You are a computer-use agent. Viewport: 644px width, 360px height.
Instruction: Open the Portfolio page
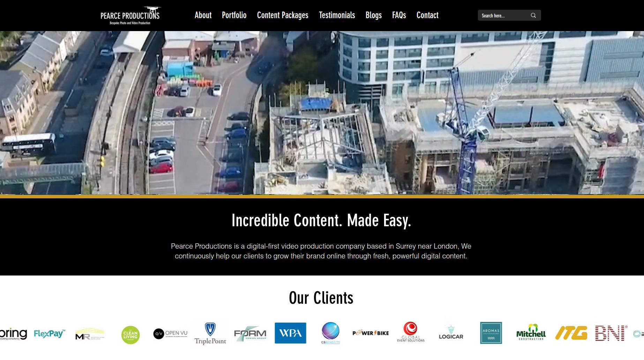234,15
